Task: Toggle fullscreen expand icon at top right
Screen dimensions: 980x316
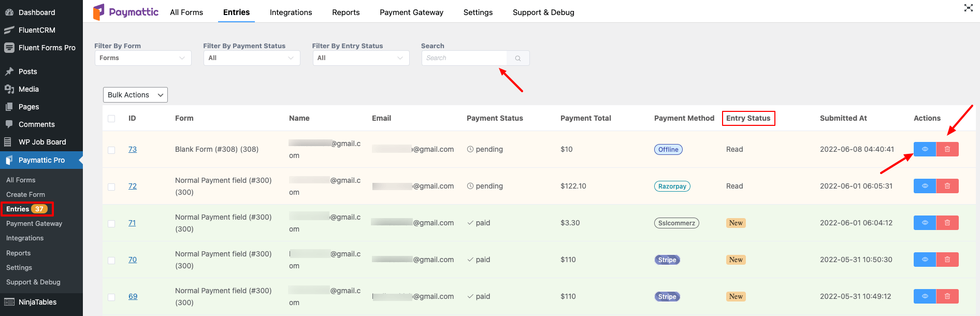Action: click(x=968, y=8)
